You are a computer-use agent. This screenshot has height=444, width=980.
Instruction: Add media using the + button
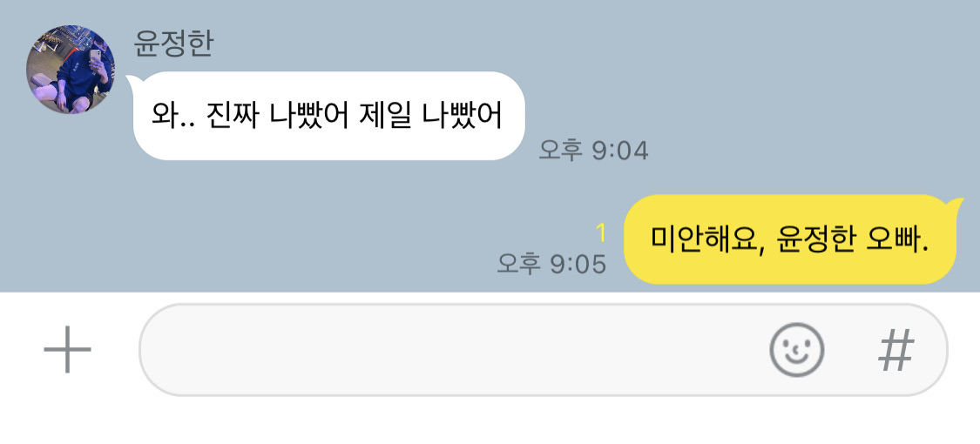(x=67, y=349)
